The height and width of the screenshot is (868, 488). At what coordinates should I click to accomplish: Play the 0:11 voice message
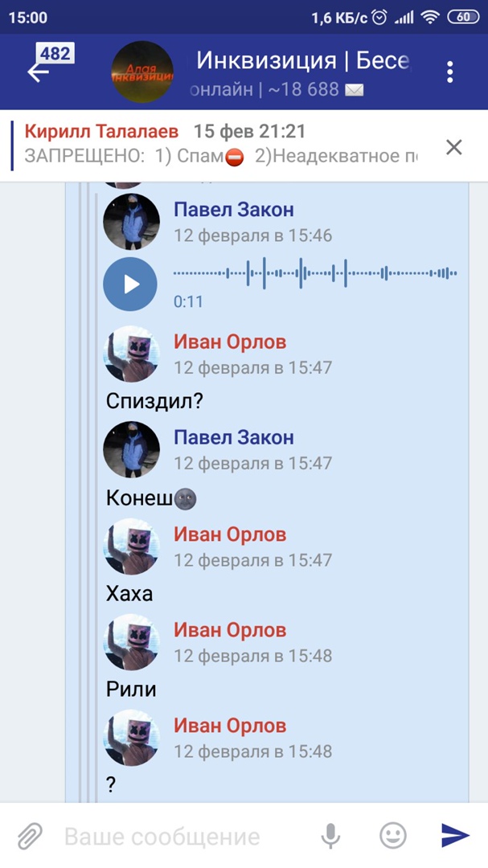point(131,284)
